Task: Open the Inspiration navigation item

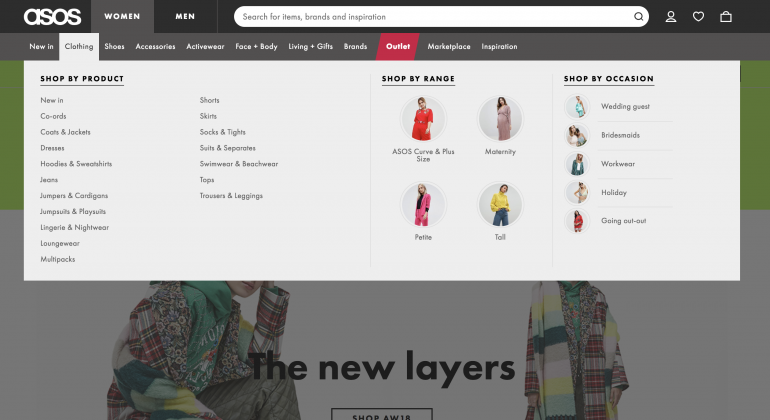Action: point(499,47)
